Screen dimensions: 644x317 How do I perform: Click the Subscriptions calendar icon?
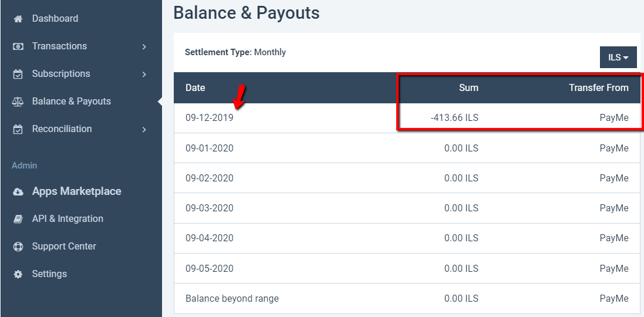point(18,74)
